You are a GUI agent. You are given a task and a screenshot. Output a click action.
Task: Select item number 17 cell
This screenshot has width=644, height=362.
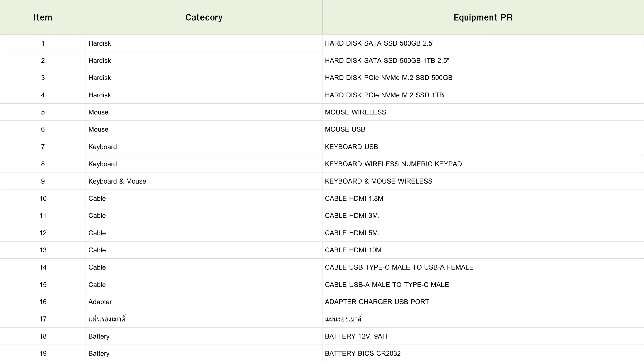pyautogui.click(x=43, y=319)
